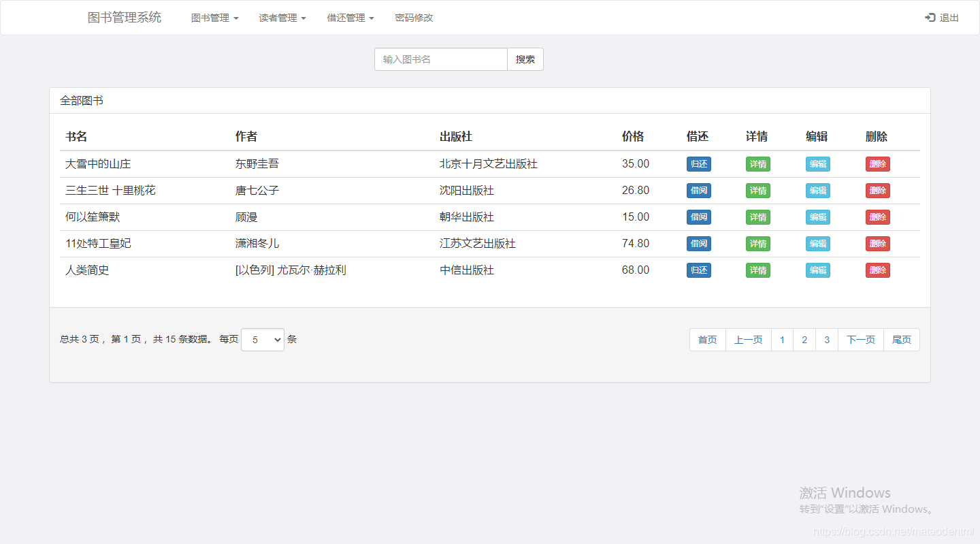This screenshot has height=544, width=980.
Task: Click 上一页 pagination link
Action: [749, 340]
